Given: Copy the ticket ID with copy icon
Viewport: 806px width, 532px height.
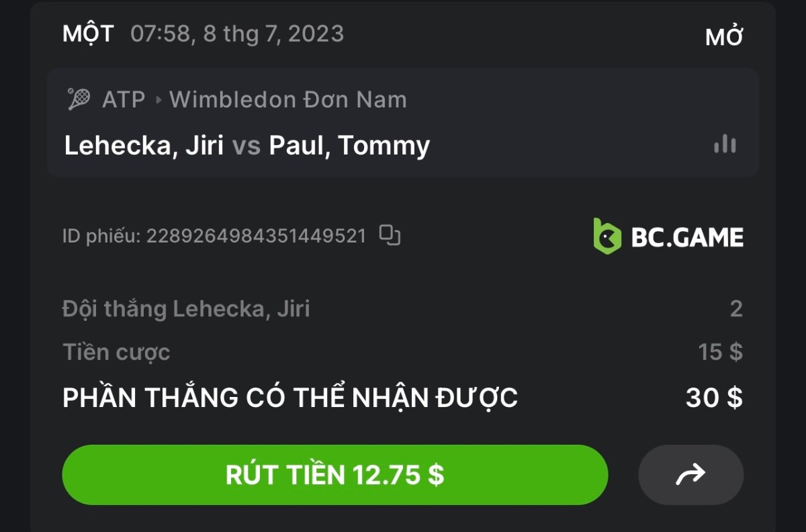Looking at the screenshot, I should pos(390,235).
